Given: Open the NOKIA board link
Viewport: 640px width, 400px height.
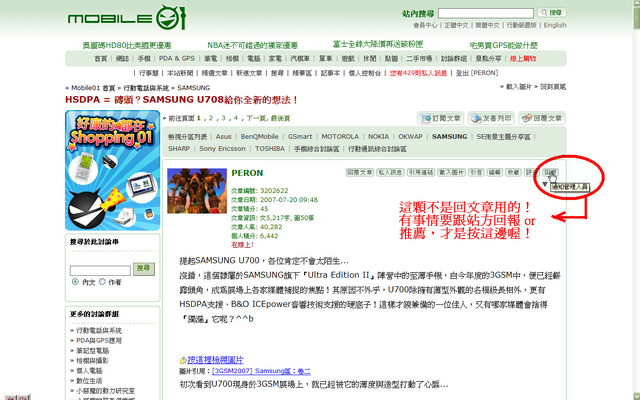Looking at the screenshot, I should (x=378, y=137).
